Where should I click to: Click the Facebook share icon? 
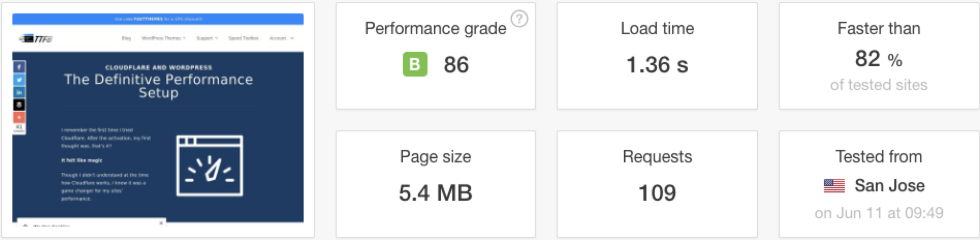click(x=19, y=67)
